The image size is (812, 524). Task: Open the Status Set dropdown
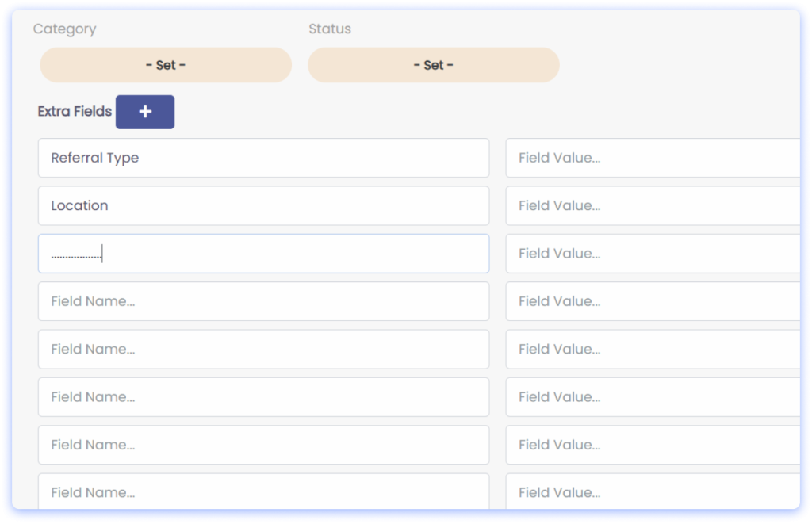click(x=433, y=65)
